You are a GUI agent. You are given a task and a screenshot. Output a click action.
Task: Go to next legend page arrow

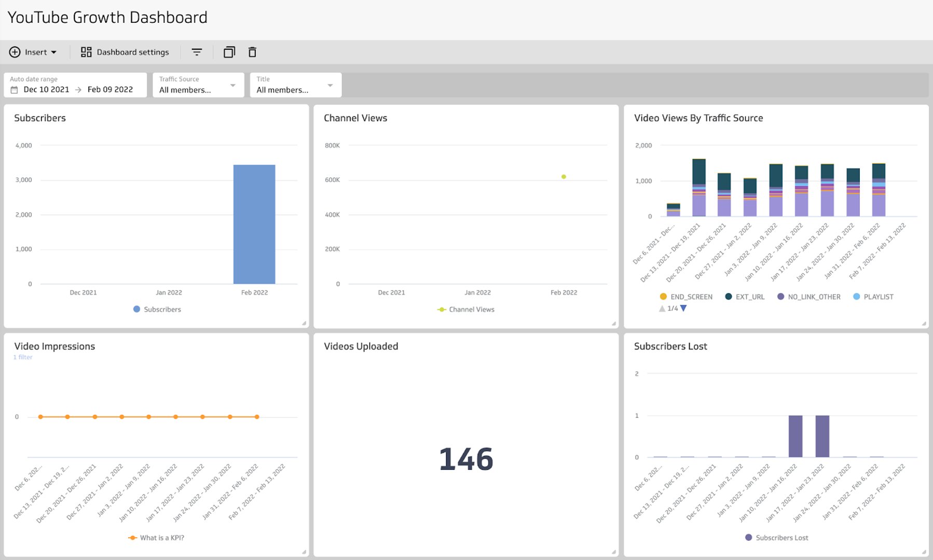pyautogui.click(x=683, y=308)
